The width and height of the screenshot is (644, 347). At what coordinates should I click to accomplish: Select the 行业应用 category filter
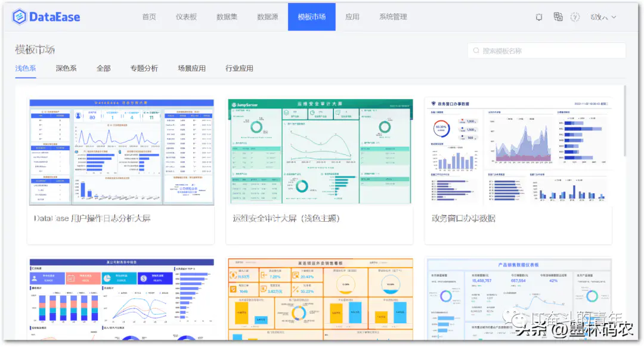tap(240, 68)
